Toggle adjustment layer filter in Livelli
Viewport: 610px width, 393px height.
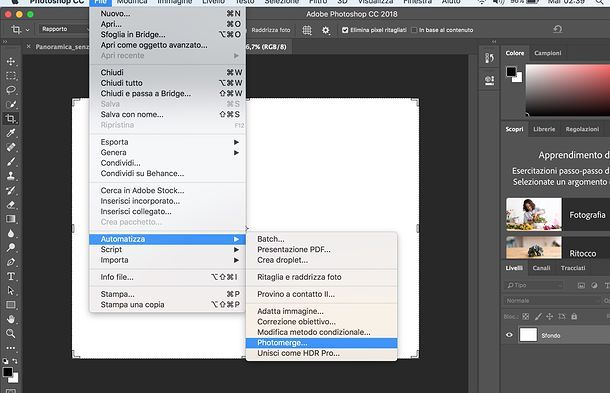[x=594, y=285]
